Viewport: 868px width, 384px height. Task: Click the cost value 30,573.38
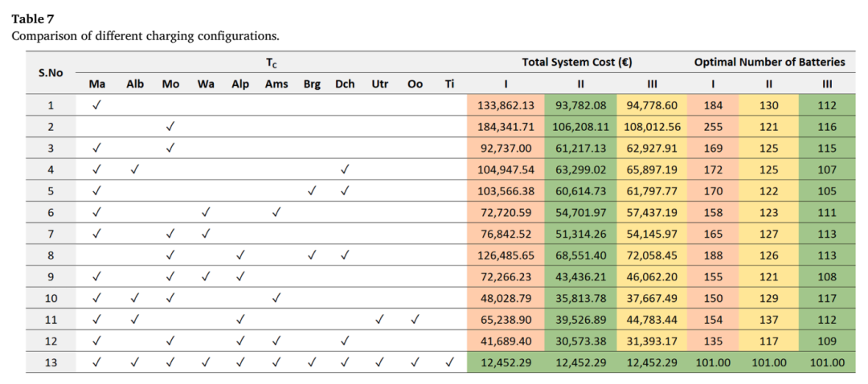tap(581, 341)
